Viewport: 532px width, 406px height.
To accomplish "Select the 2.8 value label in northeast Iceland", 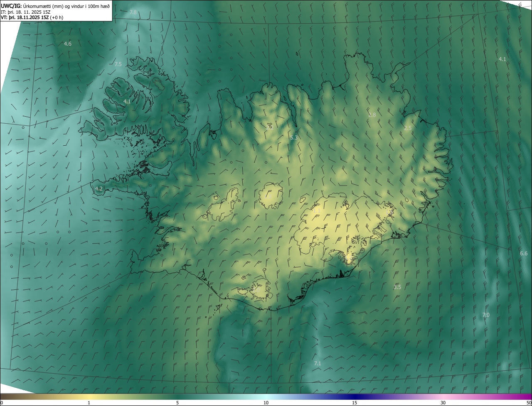I will point(372,115).
